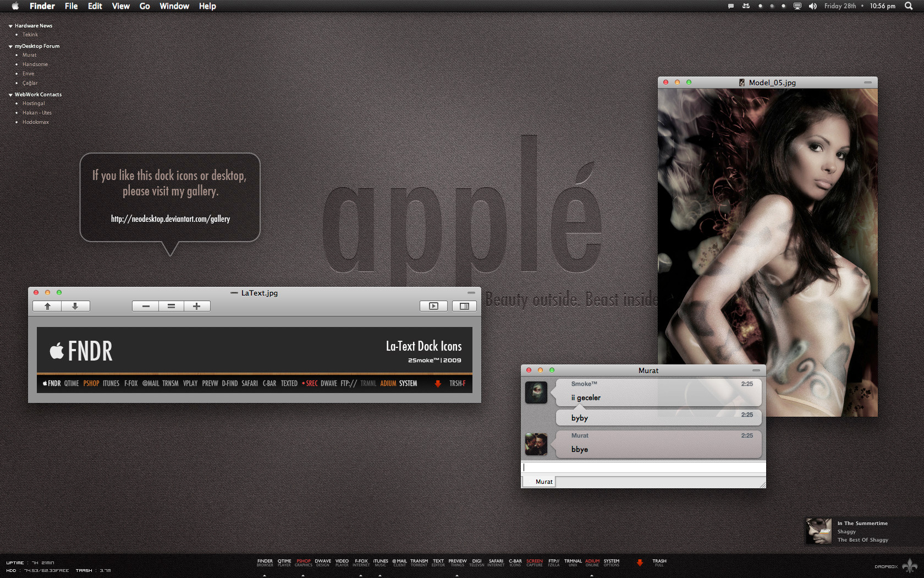Image resolution: width=924 pixels, height=578 pixels.
Task: Go to next image in LaText.jpg toolbar
Action: pyautogui.click(x=75, y=306)
